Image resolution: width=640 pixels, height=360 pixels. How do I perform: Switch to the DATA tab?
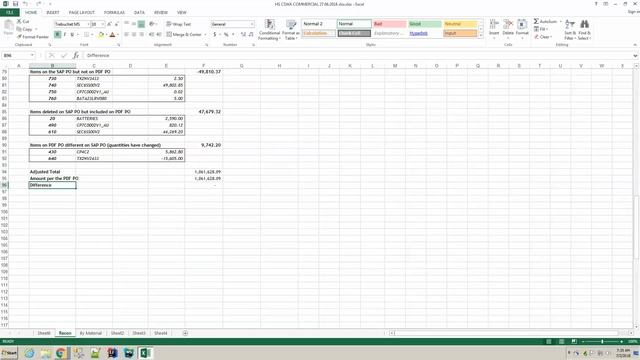tap(139, 13)
